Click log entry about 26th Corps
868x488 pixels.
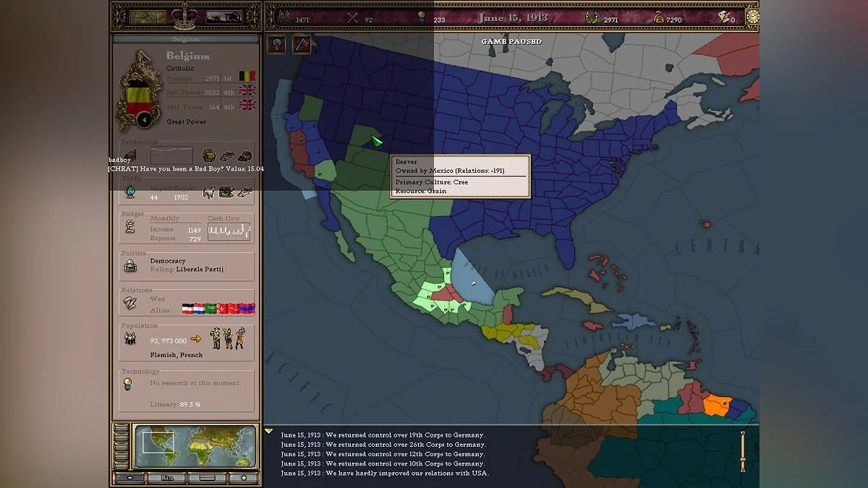point(383,445)
